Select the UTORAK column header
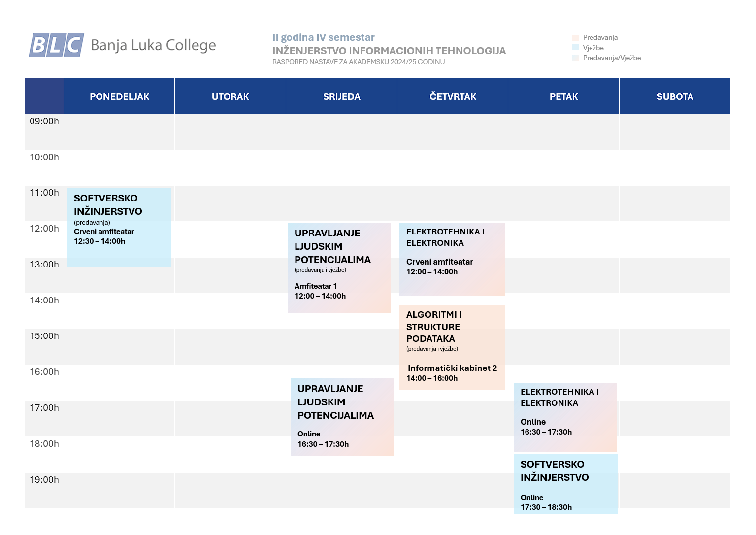Screen dimensions: 756x535 pyautogui.click(x=230, y=96)
